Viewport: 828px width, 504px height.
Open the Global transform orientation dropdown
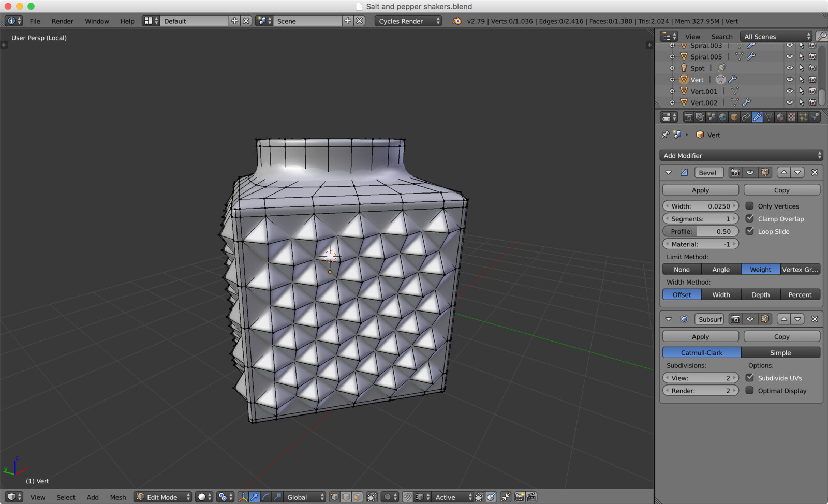click(x=305, y=497)
